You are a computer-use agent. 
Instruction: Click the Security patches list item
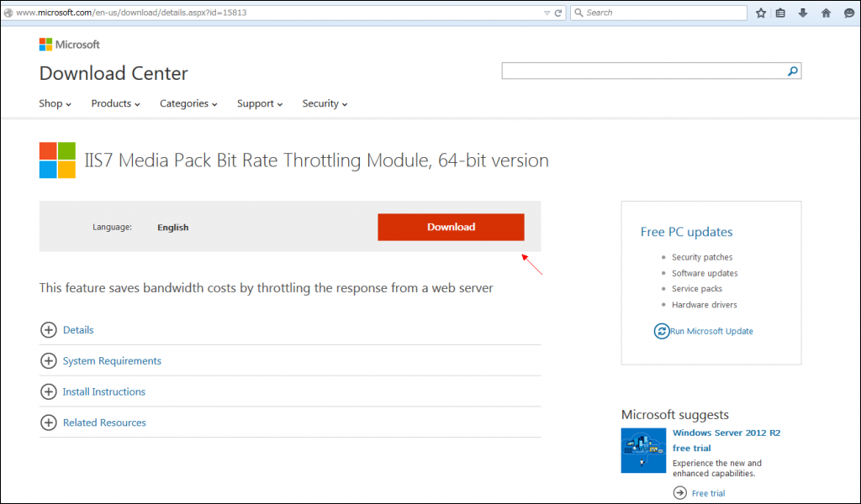702,257
